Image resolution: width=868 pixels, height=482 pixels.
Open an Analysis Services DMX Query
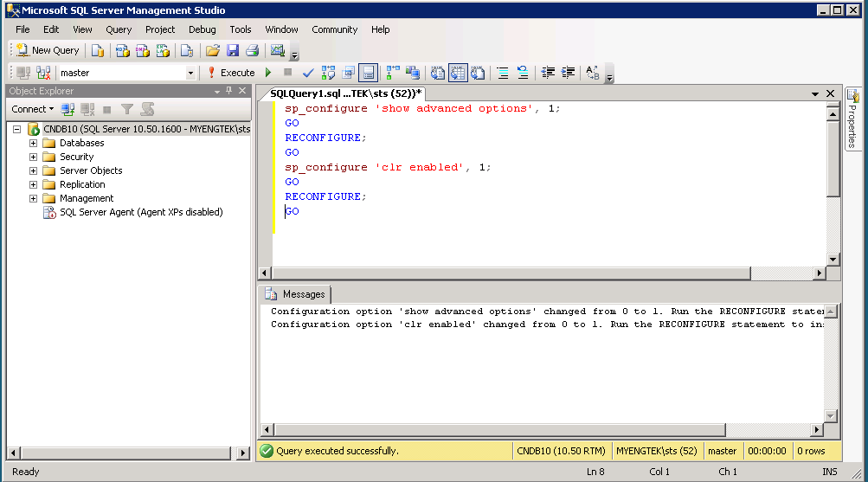click(x=142, y=50)
